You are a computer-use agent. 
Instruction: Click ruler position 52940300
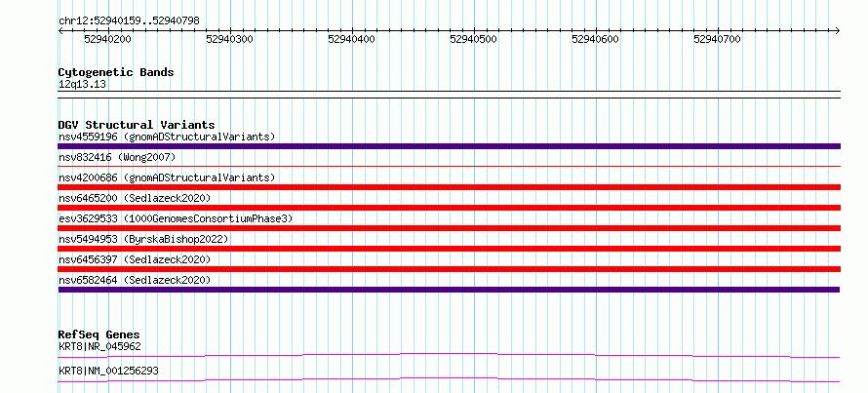[230, 39]
